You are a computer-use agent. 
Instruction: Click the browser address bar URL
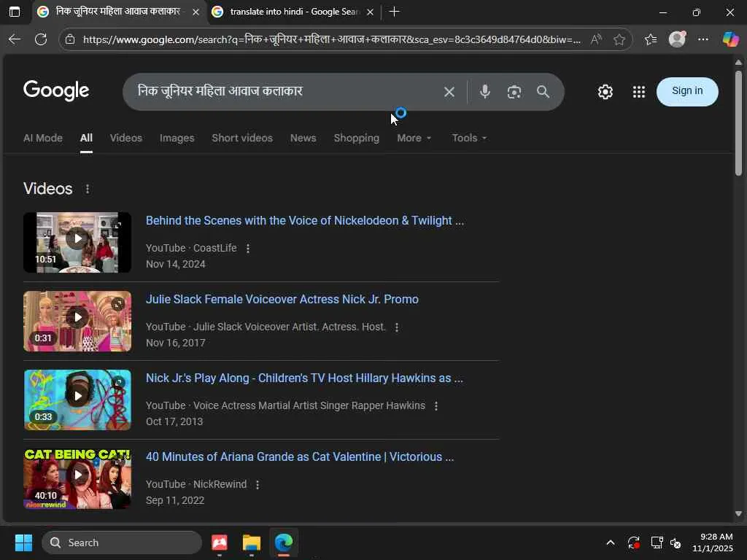coord(332,39)
